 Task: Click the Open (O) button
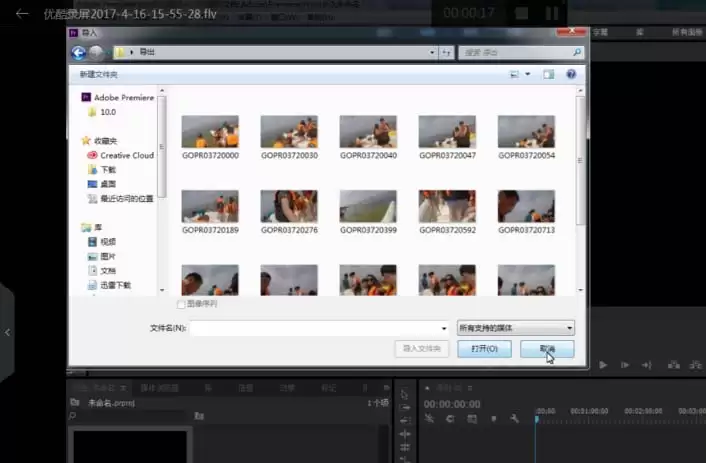point(485,348)
